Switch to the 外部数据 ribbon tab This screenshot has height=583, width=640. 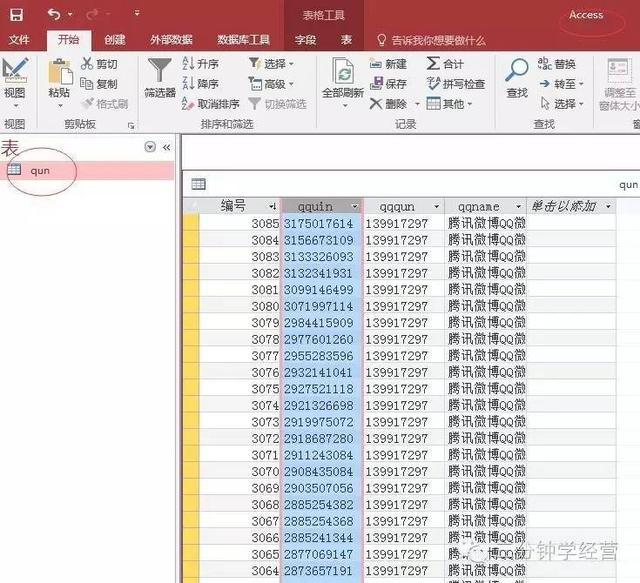tap(171, 40)
